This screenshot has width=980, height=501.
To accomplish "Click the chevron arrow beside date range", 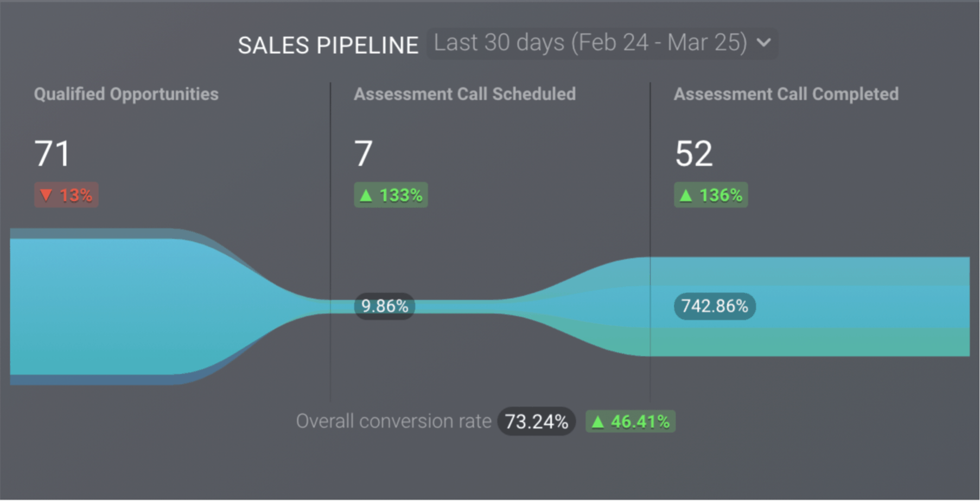I will (763, 43).
